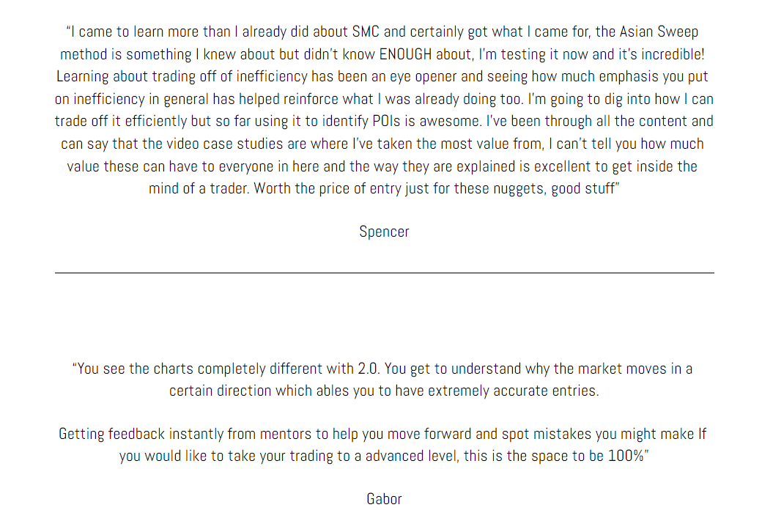Click the word ENOUGH in Spencer's testimonial

click(405, 54)
